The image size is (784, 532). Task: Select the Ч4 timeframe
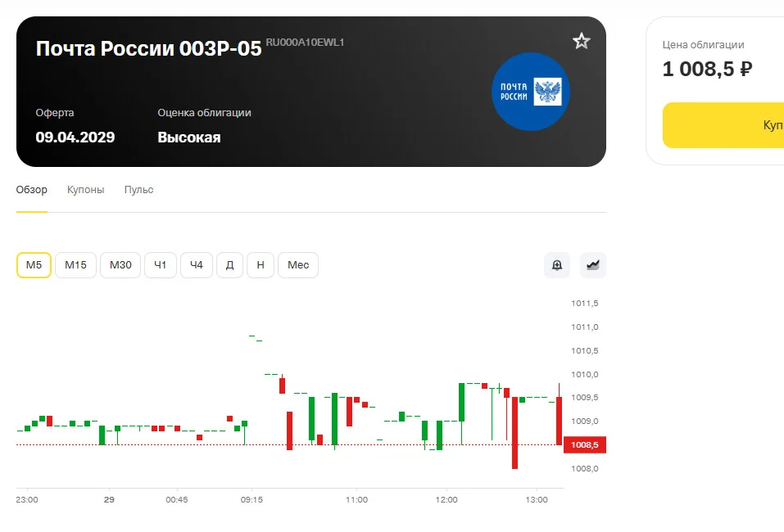[197, 265]
